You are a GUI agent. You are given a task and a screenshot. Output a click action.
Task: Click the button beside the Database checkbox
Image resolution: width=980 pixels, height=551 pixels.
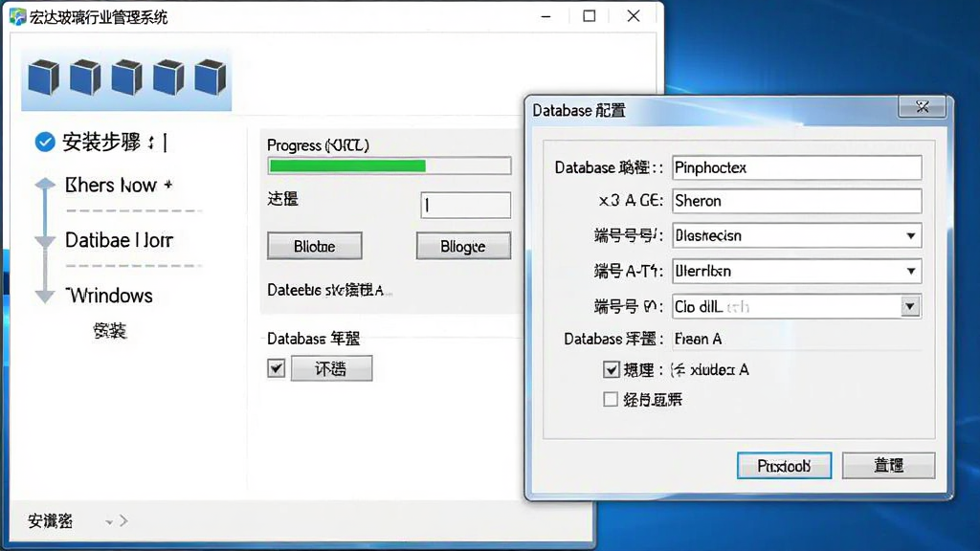[331, 368]
